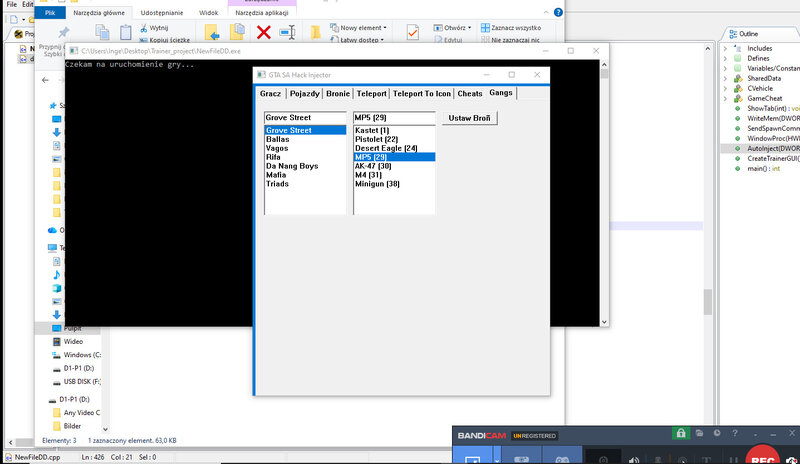Select Windows (C:) drive in navigation pane
Image resolution: width=800 pixels, height=464 pixels.
[x=77, y=355]
